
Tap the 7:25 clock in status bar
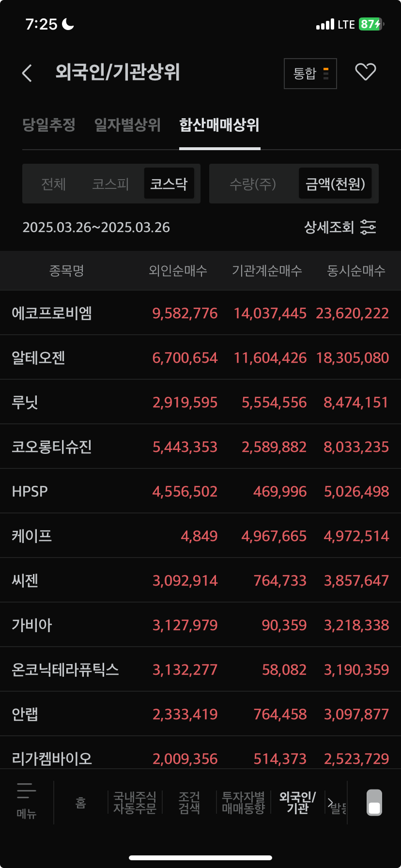[x=41, y=24]
